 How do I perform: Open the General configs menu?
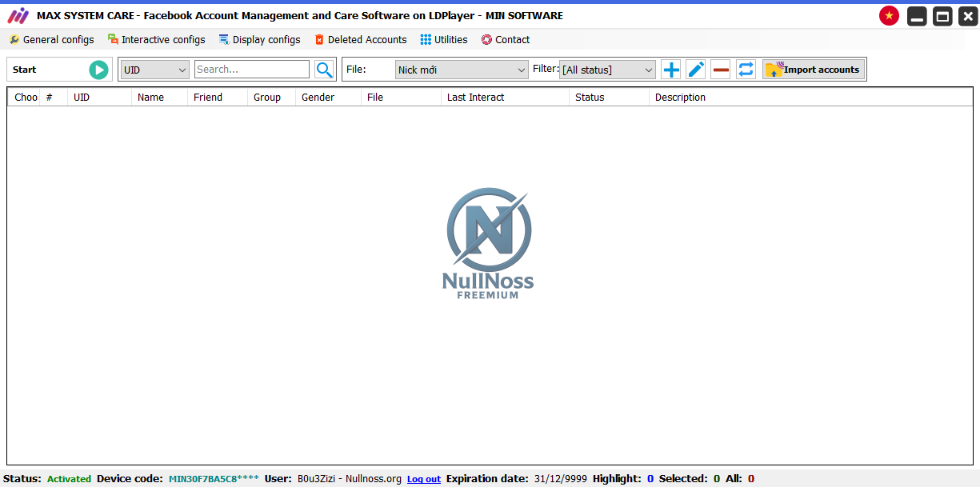(x=51, y=39)
